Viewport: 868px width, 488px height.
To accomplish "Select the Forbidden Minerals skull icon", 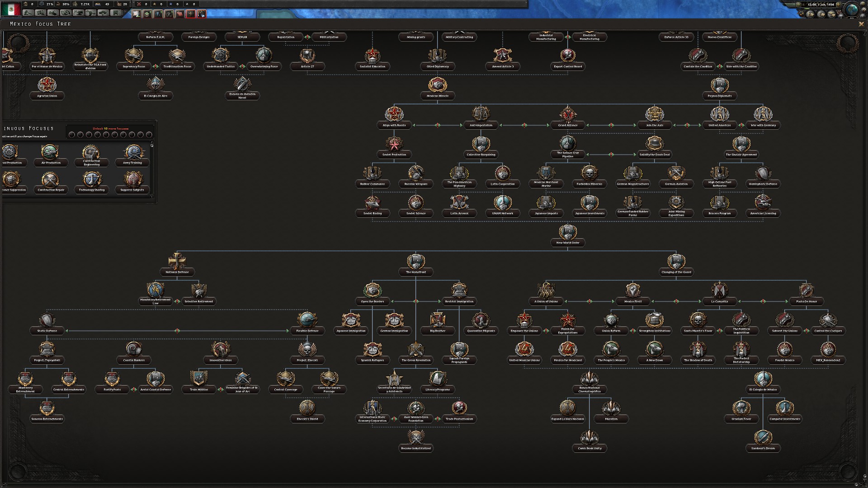I will 590,173.
